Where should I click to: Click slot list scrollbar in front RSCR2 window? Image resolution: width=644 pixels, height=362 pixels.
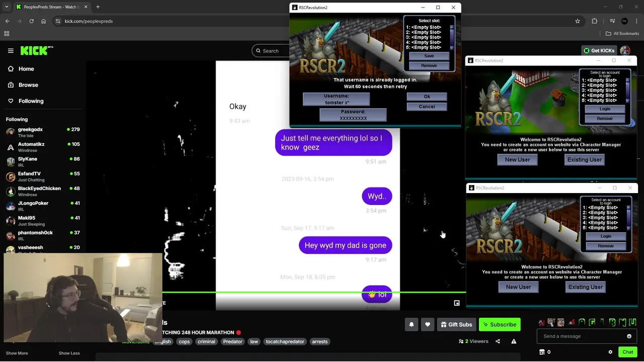(x=452, y=37)
